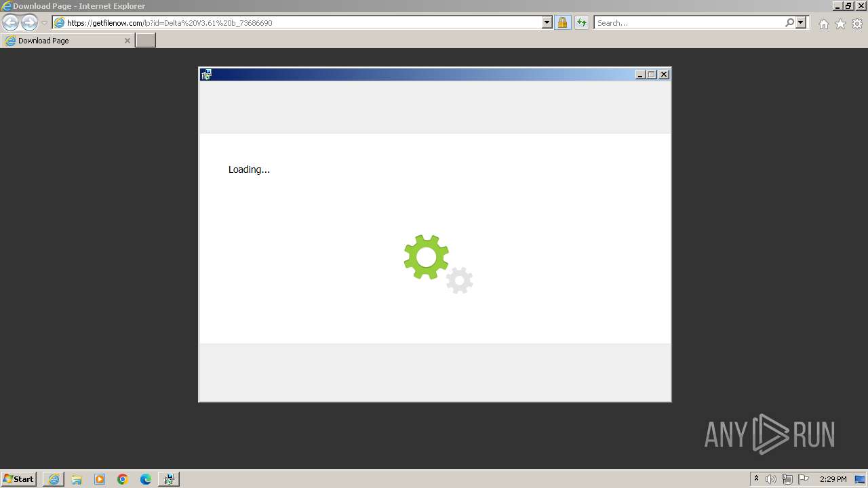
Task: Refresh the page with the green arrows
Action: pyautogui.click(x=581, y=22)
